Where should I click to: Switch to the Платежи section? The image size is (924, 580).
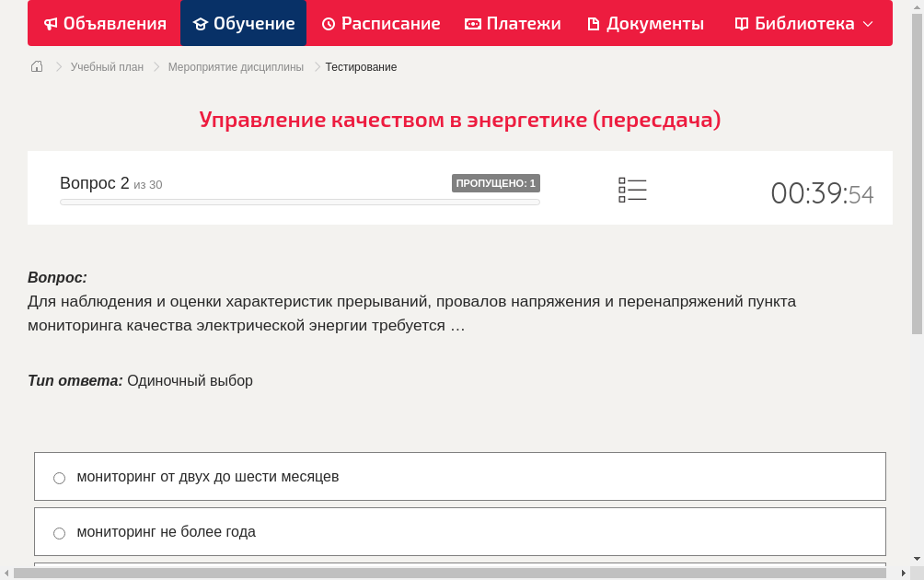pos(513,23)
